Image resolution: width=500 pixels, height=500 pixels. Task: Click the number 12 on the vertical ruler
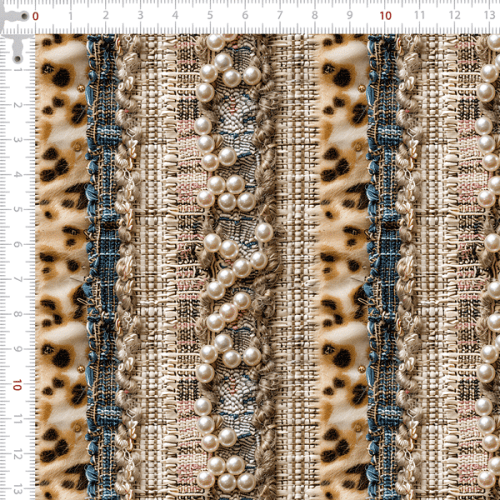[x=17, y=454]
